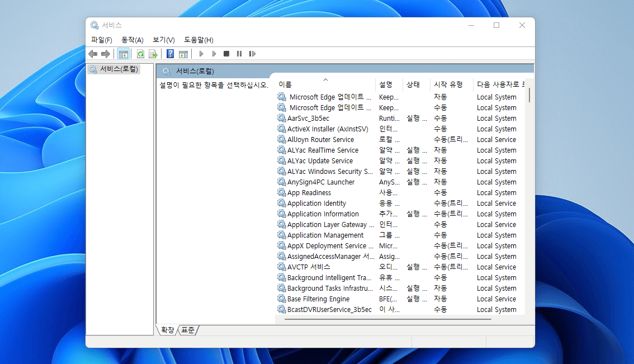Refresh the services list

tap(140, 54)
